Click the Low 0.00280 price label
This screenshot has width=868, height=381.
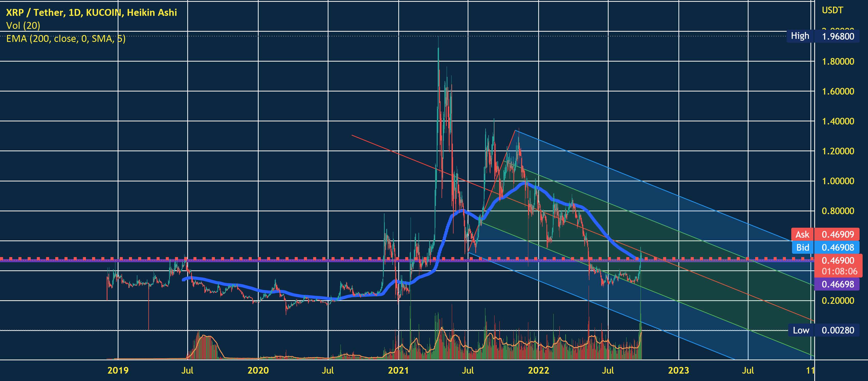tap(823, 330)
